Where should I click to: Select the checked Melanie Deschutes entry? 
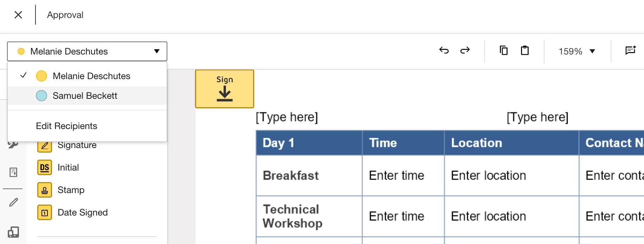point(91,76)
